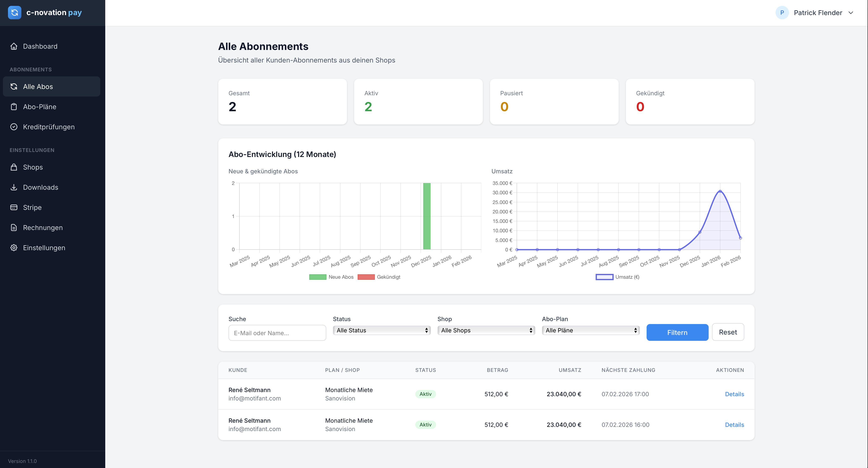Click the date 07.02.2026 16:00

(x=625, y=425)
